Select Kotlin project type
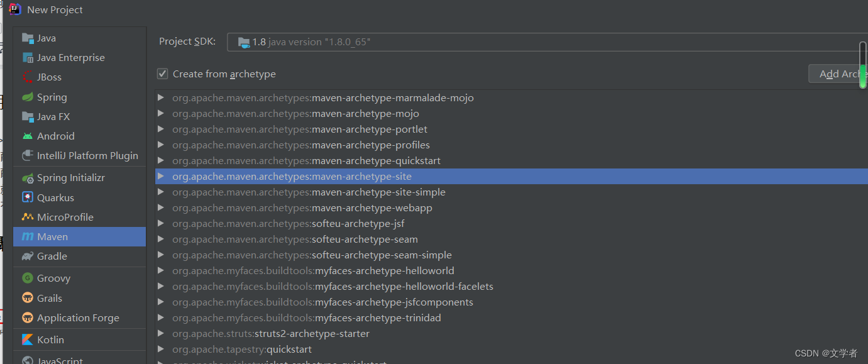 [80, 339]
